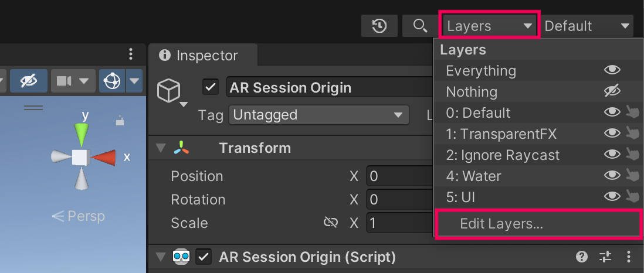This screenshot has width=644, height=273.
Task: Collapse the Transform component
Action: coord(161,148)
